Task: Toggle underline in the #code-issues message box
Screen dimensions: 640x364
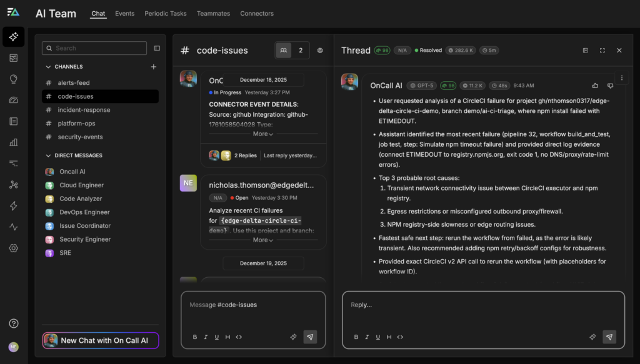Action: [217, 337]
